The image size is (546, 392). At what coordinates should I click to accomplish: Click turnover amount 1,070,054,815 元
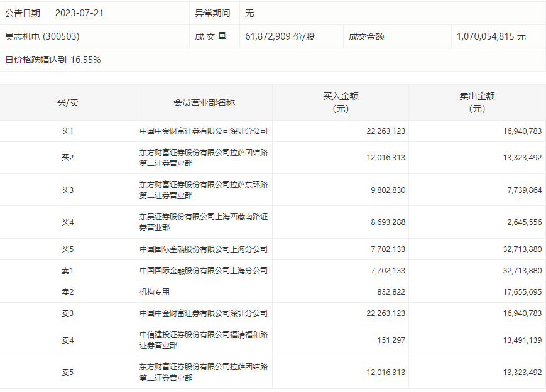click(x=491, y=36)
